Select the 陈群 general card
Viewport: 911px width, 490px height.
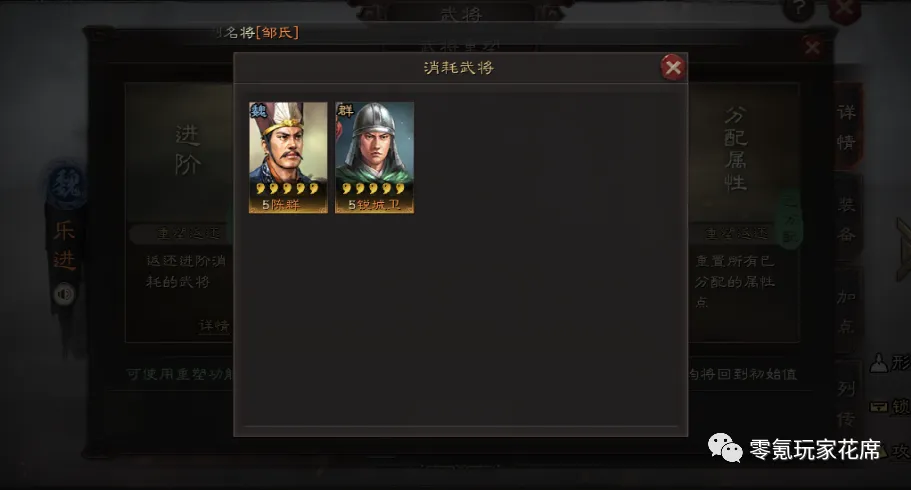(x=288, y=158)
